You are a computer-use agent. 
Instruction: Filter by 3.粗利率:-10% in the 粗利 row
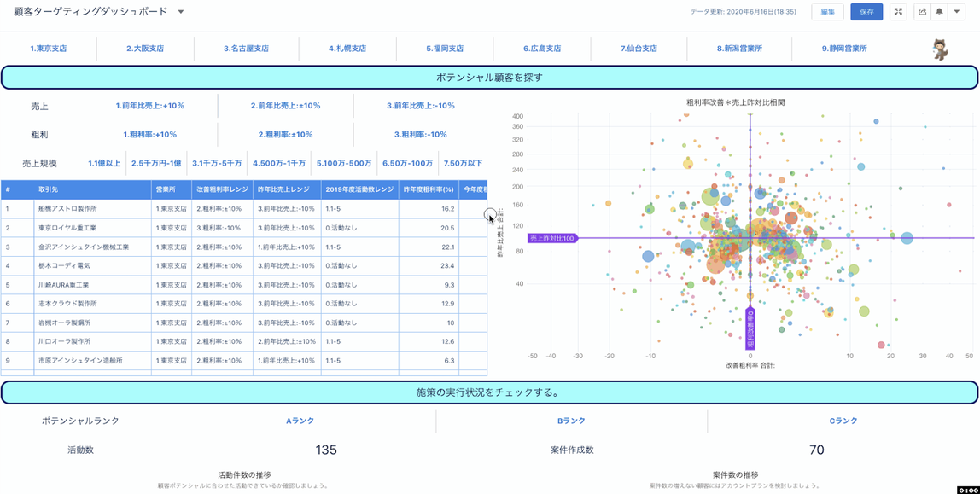(421, 134)
